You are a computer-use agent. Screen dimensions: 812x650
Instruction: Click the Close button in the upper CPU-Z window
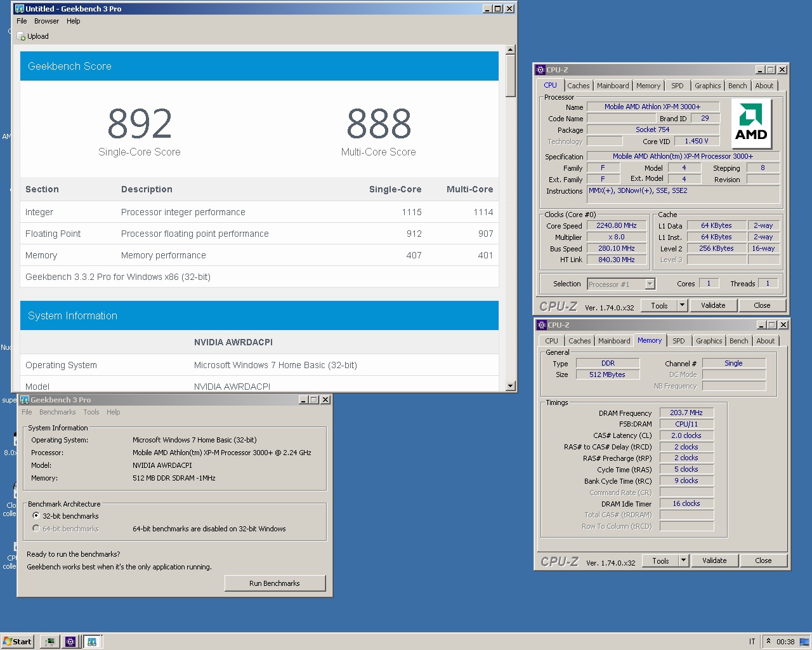762,305
